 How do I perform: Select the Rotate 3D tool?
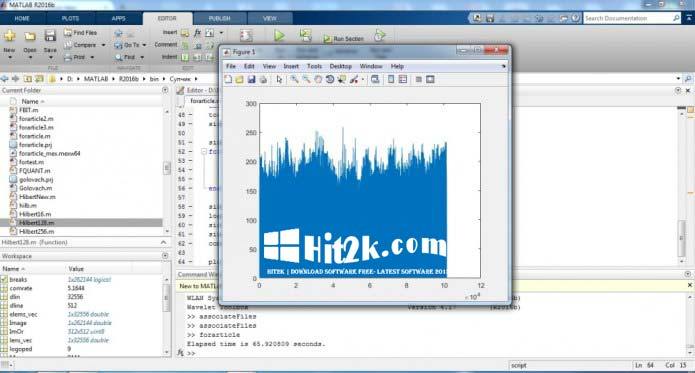pyautogui.click(x=330, y=79)
